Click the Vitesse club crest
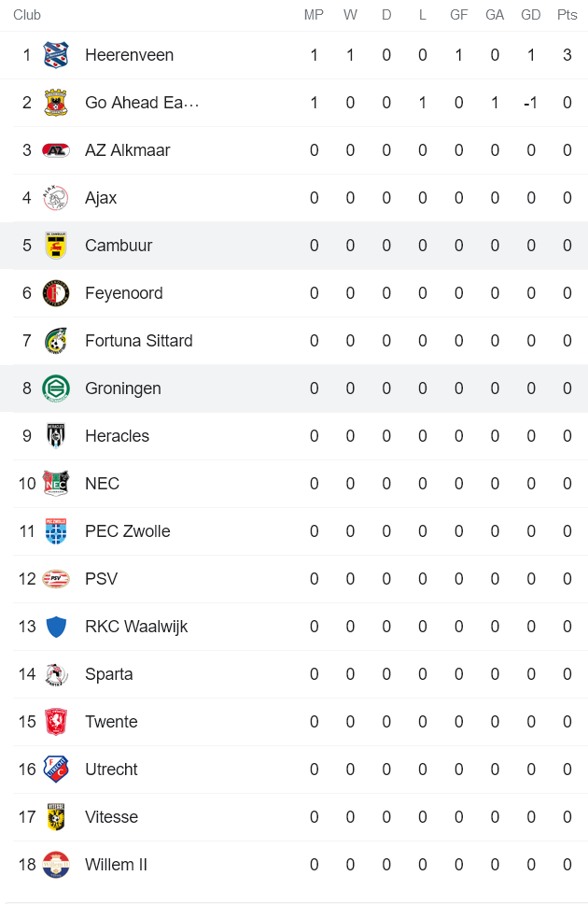The height and width of the screenshot is (904, 588). click(56, 817)
